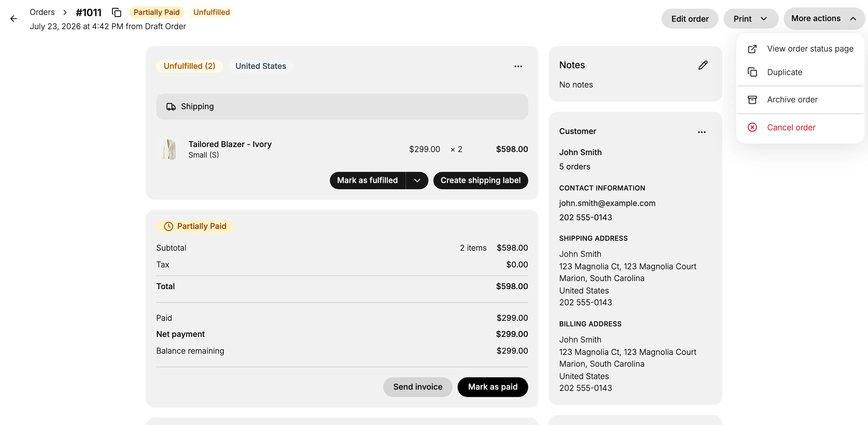
Task: Click the 2 items text
Action: [473, 248]
